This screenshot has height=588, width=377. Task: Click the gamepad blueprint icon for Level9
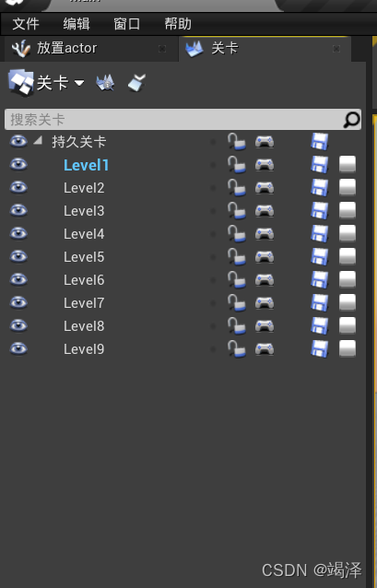click(x=265, y=349)
